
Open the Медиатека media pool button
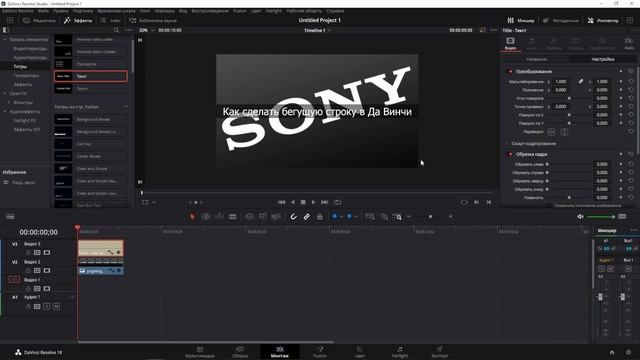39,20
